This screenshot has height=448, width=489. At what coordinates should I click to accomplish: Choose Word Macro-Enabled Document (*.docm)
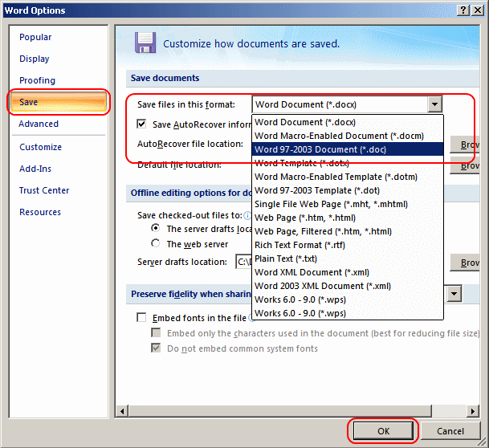(x=348, y=136)
